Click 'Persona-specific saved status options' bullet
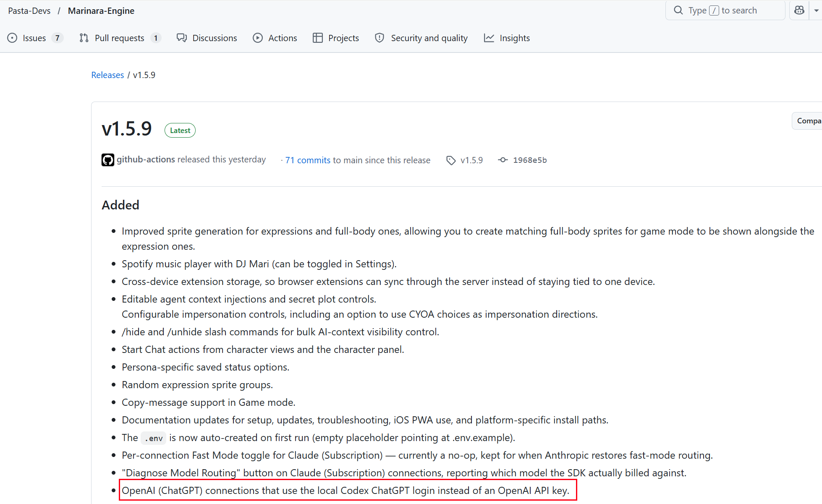 click(205, 367)
